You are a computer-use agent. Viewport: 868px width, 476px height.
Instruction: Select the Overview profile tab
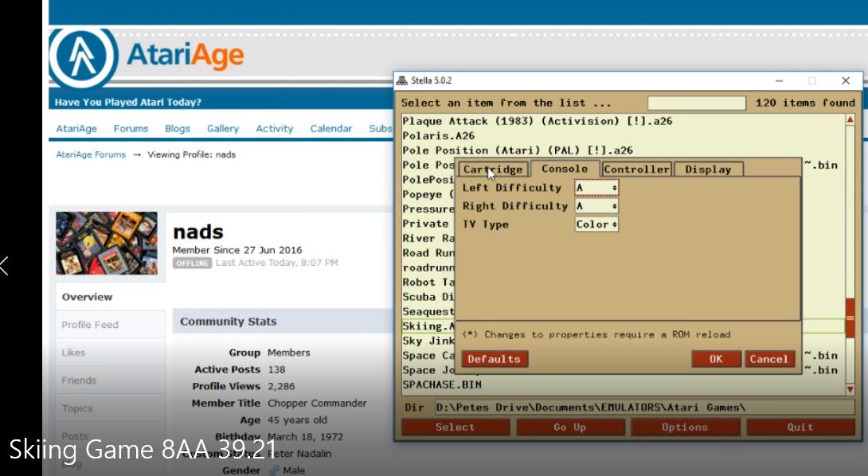click(110, 297)
